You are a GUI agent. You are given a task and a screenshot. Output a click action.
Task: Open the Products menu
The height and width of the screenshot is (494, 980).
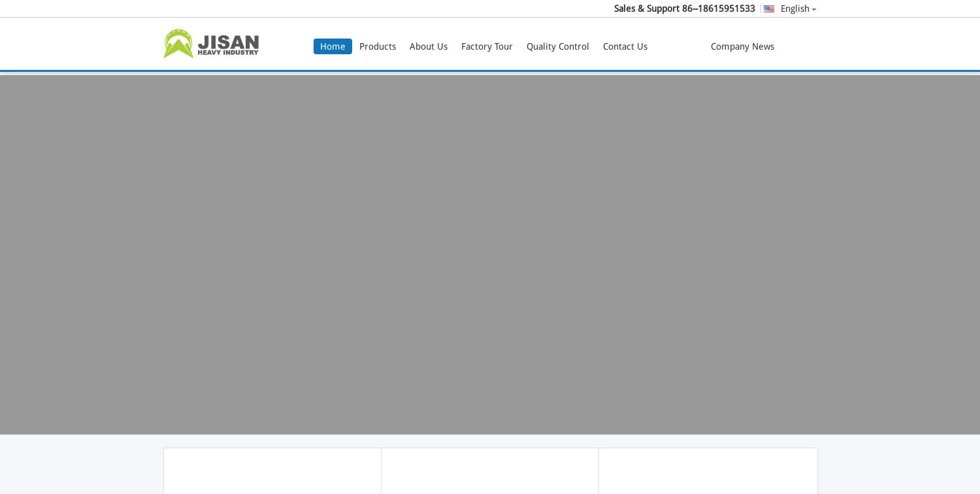coord(378,46)
